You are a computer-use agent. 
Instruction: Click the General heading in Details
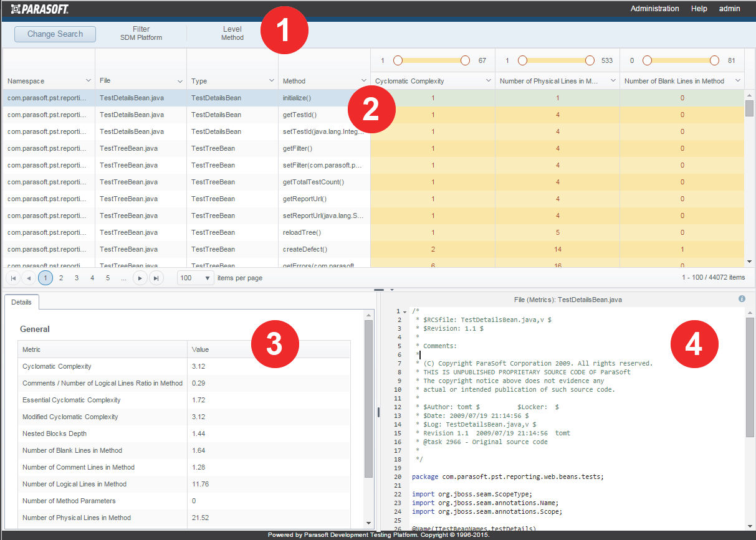35,329
